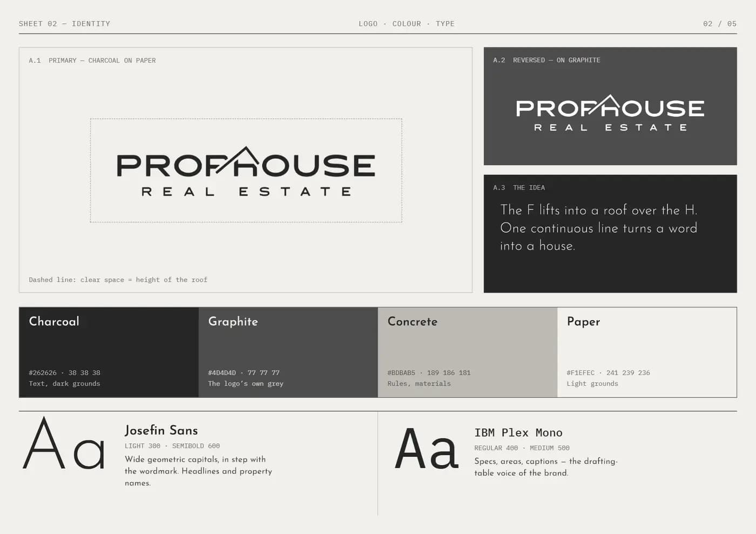Click 'The F lifts into a roof' paragraph
This screenshot has width=756, height=534.
pyautogui.click(x=599, y=227)
